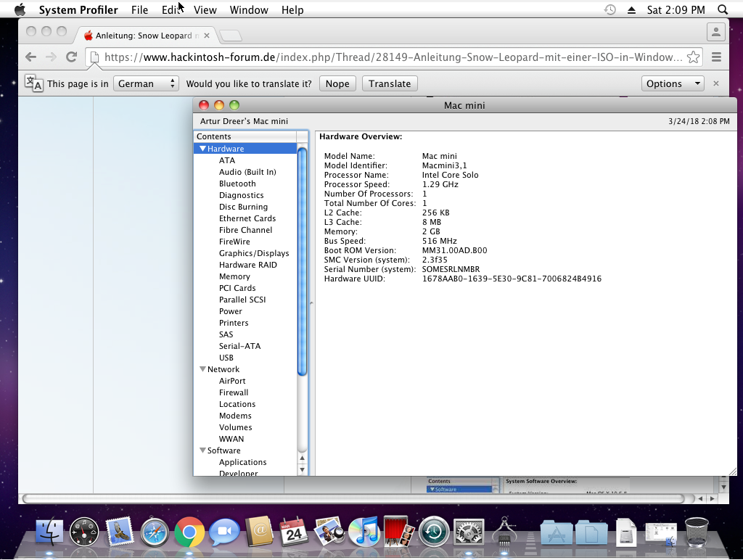Viewport: 743px width, 560px height.
Task: Collapse the Software section triangle
Action: point(202,450)
